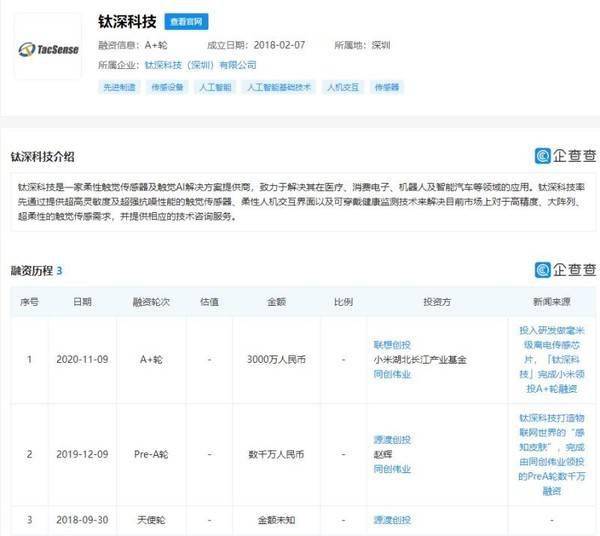Click the 金额未知 amount cell

tap(276, 520)
